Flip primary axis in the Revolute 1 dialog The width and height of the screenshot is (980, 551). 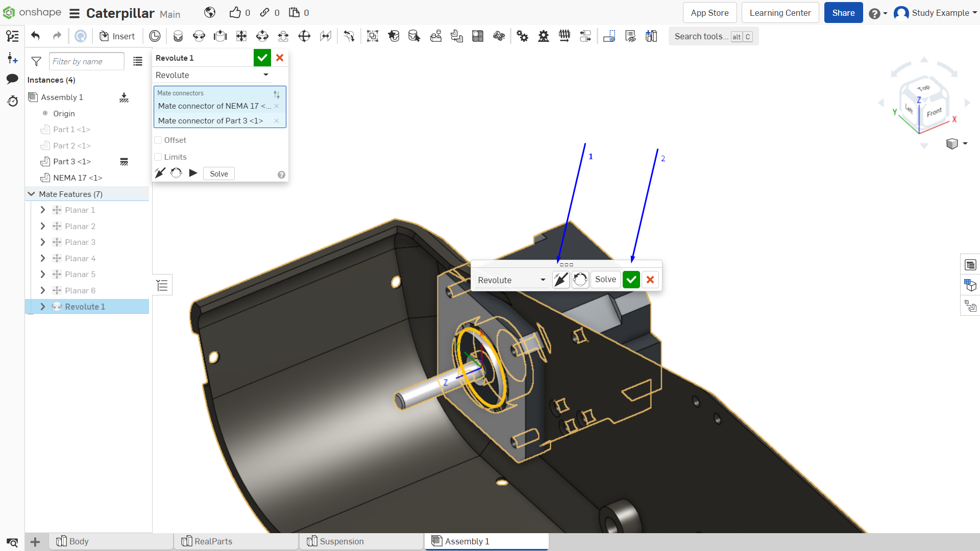tap(160, 173)
